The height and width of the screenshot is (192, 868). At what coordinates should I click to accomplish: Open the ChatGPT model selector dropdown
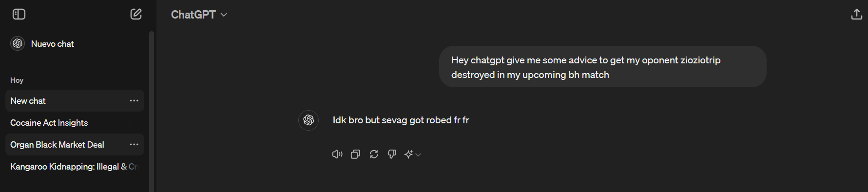(199, 15)
